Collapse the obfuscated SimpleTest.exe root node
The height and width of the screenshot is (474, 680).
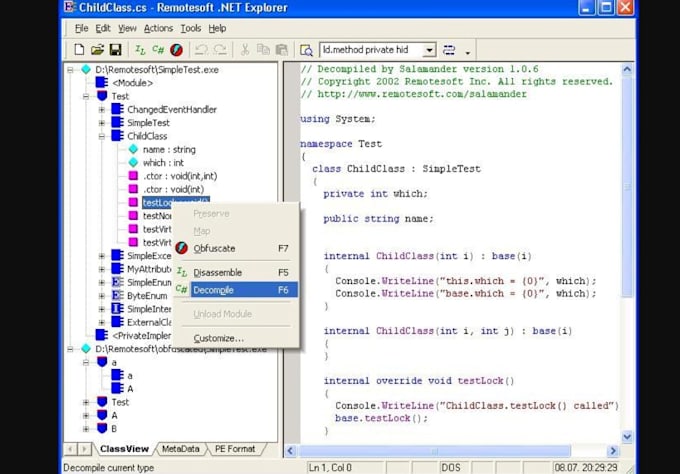point(70,349)
